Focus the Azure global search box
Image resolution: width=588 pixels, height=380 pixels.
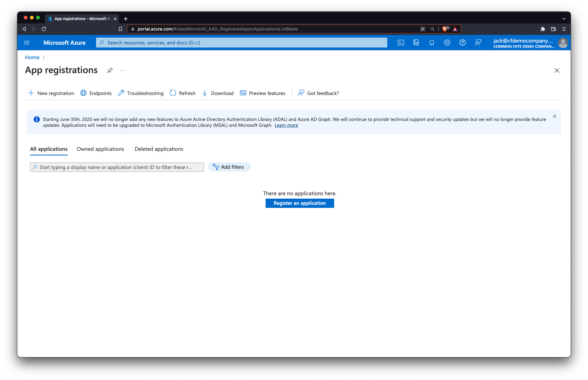pos(241,43)
